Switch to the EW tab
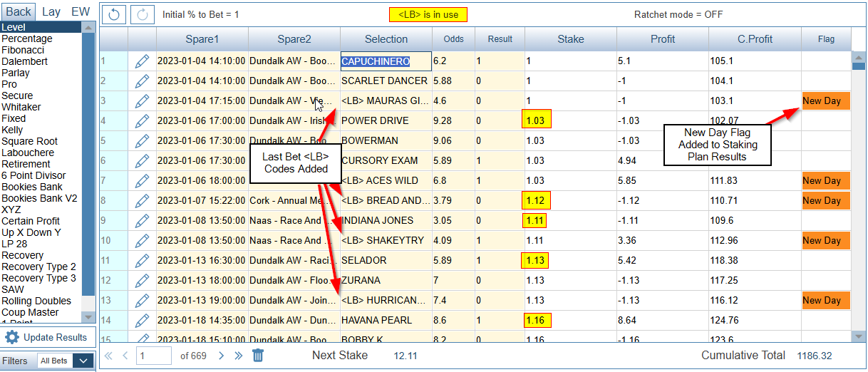This screenshot has height=372, width=868. point(81,11)
